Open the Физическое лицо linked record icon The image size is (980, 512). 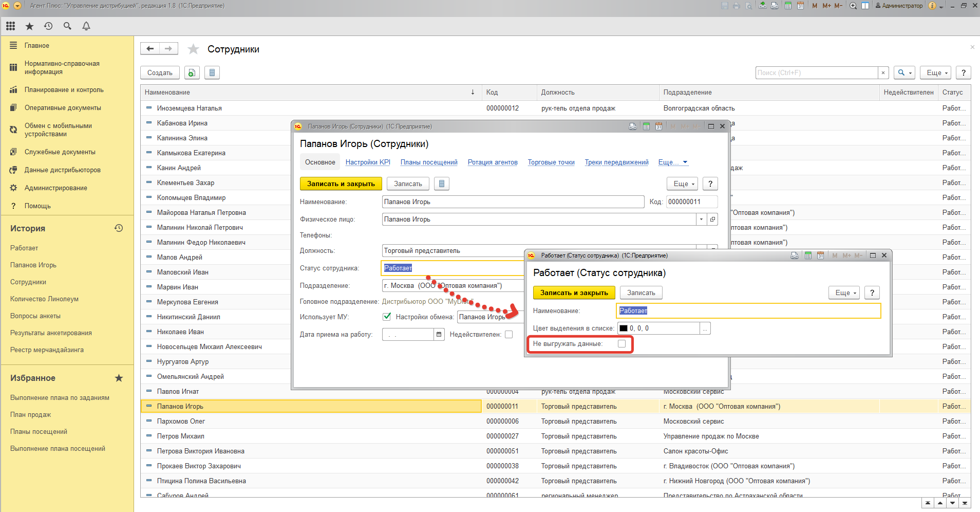tap(712, 219)
